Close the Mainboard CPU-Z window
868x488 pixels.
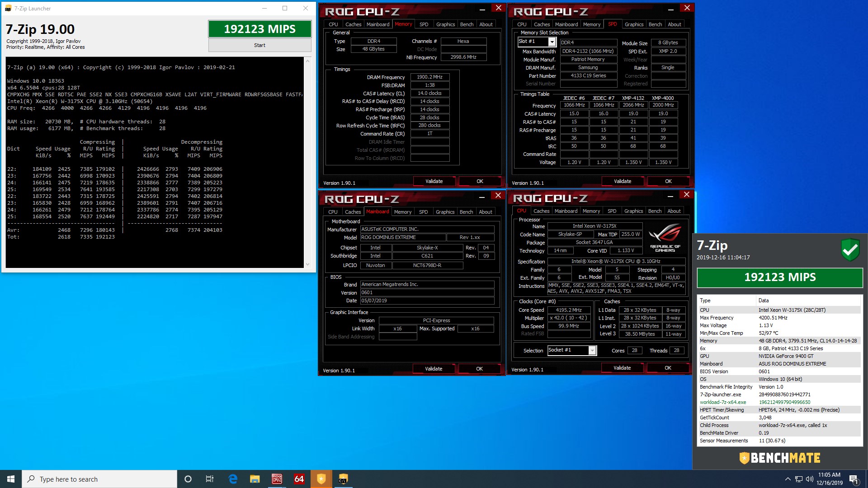click(x=498, y=195)
